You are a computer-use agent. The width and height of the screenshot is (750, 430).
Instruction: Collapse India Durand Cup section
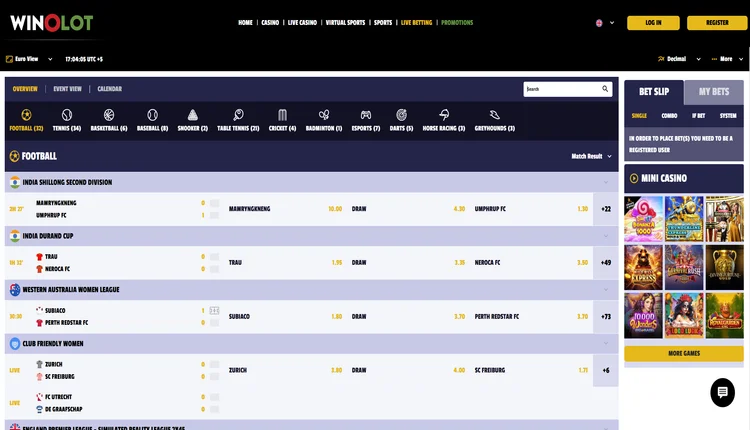pos(606,236)
